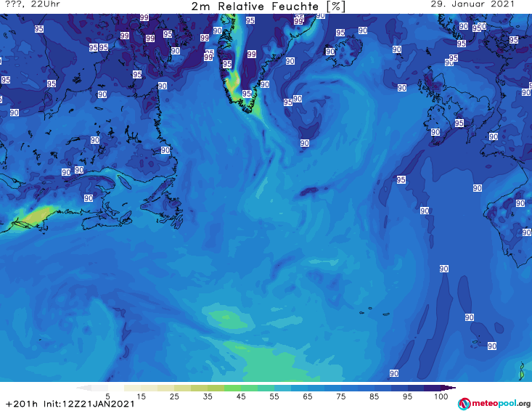The image size is (532, 411).
Task: Click the '???, 22Uhr' time label
Action: (33, 4)
